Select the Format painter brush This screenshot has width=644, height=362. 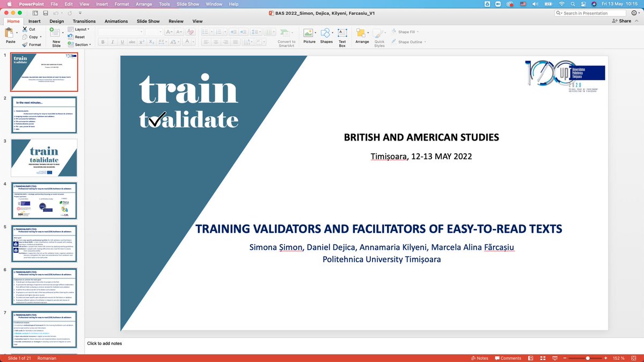(x=32, y=45)
